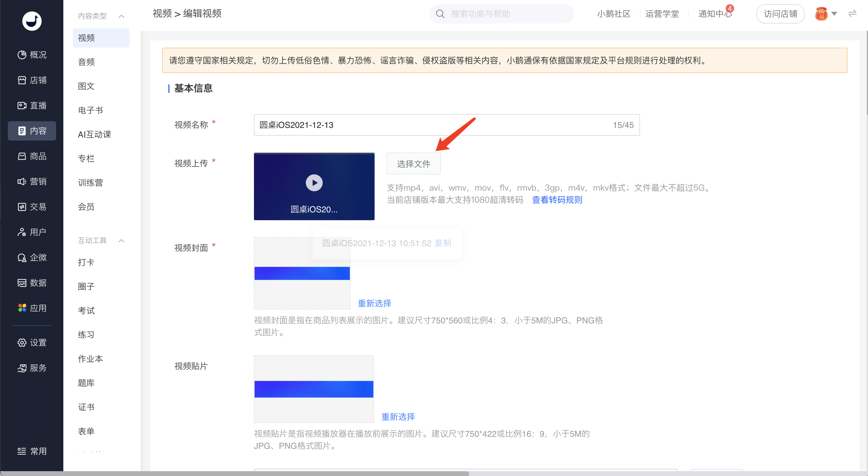
Task: Click the goose logo in the sidebar
Action: 32,21
